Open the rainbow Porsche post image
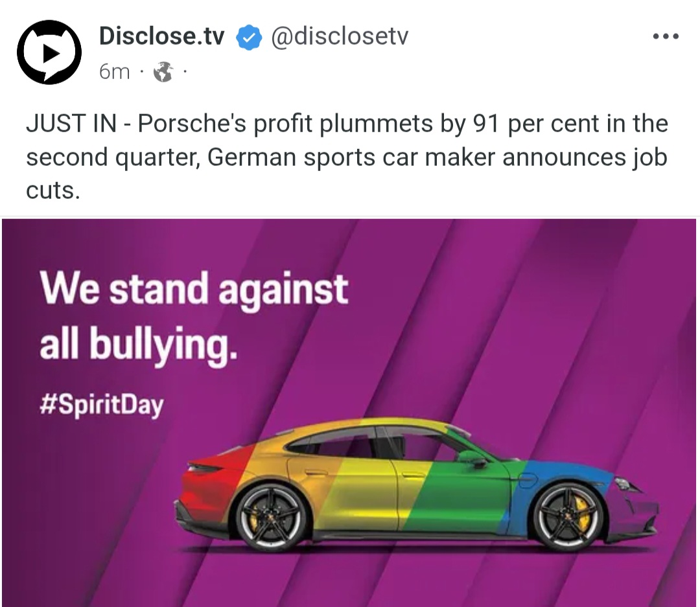 click(x=349, y=413)
